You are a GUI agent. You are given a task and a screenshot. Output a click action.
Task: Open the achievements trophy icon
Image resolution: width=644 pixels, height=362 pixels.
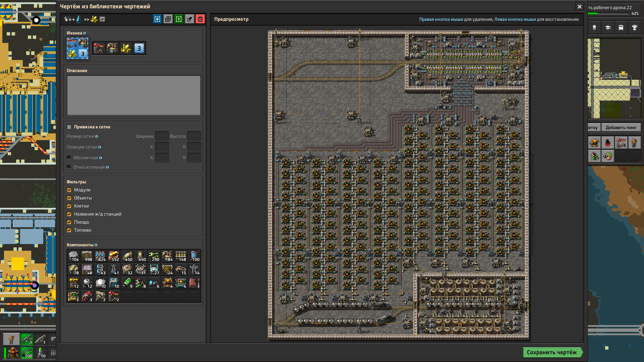tap(635, 27)
